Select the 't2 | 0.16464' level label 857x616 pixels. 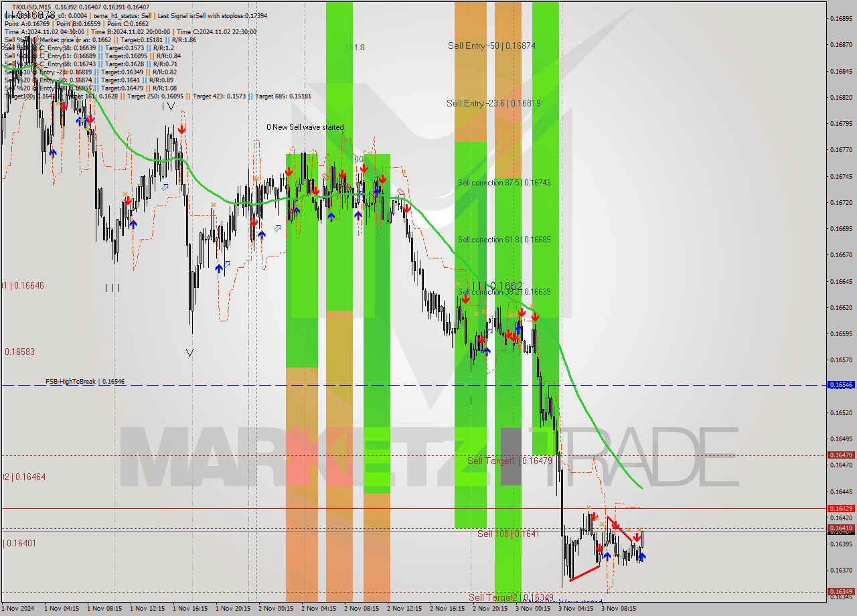click(23, 477)
